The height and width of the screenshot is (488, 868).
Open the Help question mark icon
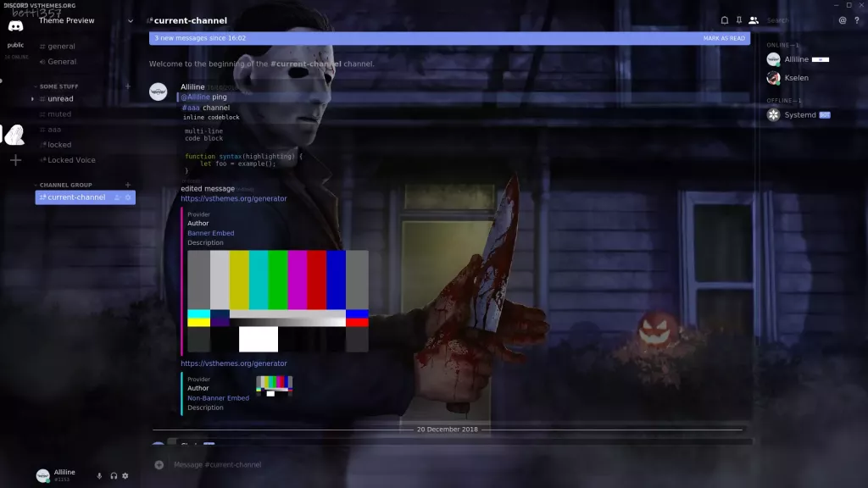(x=855, y=19)
